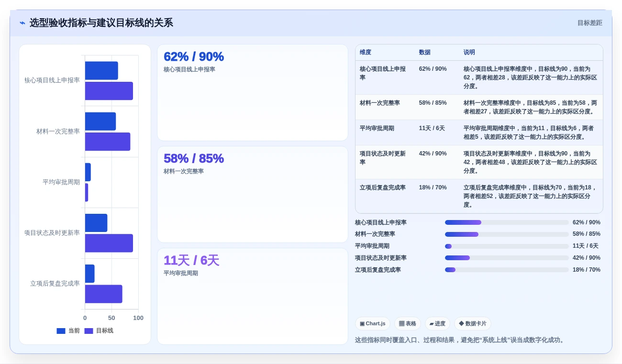Click the 立项后复盘完成率 target bar in chart
Viewport: 622px width, 364px height.
point(104,294)
